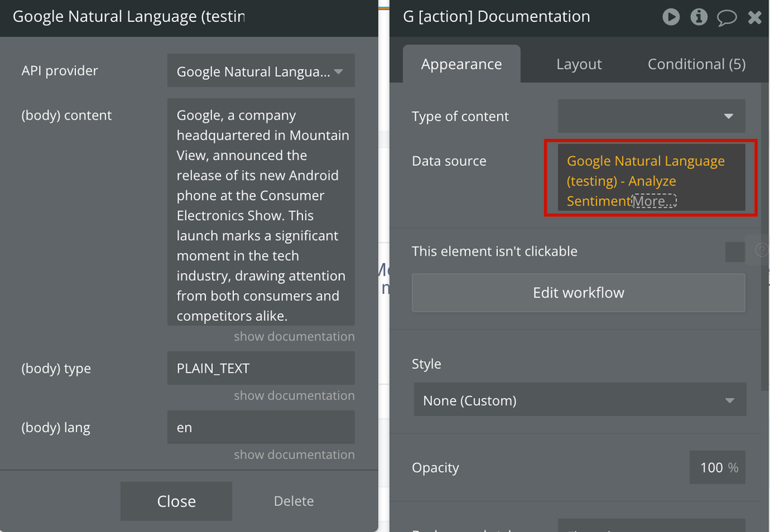
Task: Switch to the Layout tab
Action: (x=579, y=64)
